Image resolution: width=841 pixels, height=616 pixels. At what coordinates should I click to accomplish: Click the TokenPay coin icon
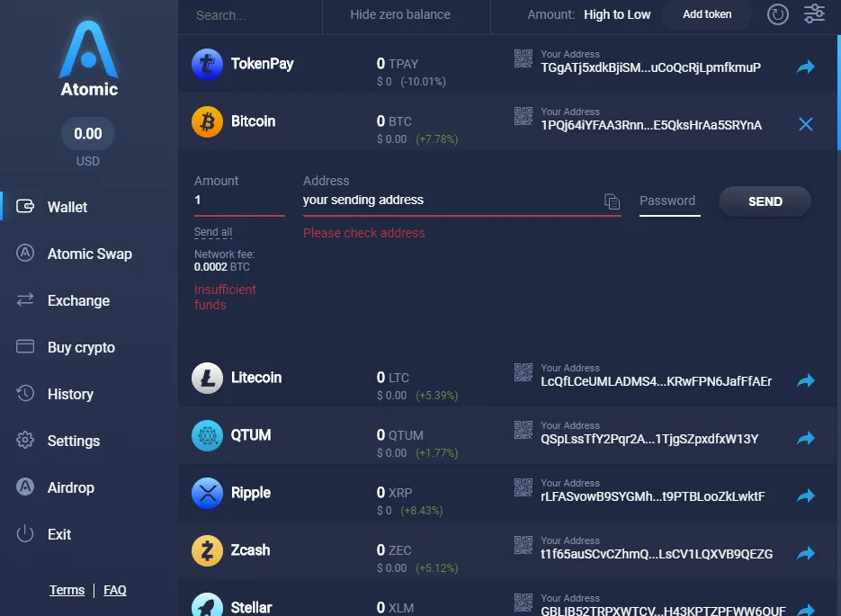click(x=207, y=64)
